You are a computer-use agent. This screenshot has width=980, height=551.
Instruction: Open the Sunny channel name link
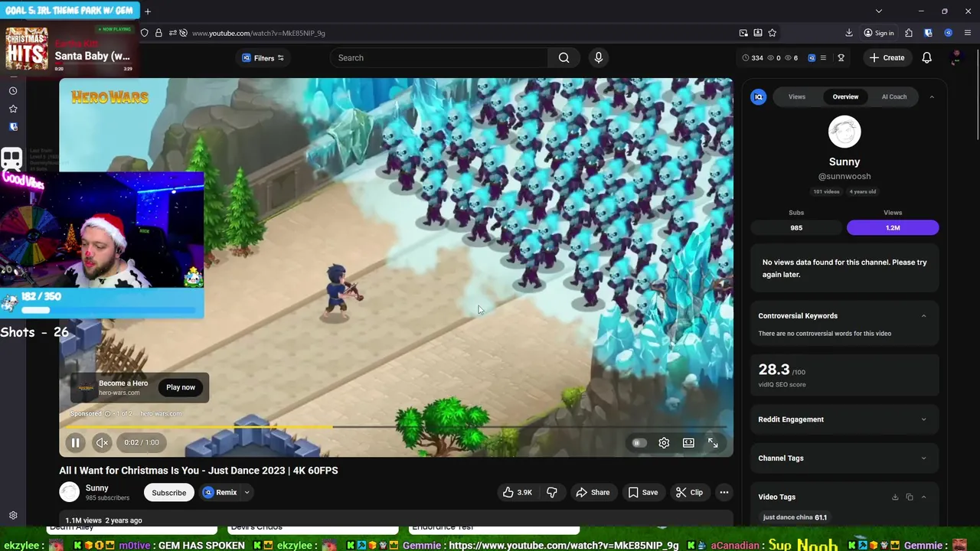click(96, 488)
